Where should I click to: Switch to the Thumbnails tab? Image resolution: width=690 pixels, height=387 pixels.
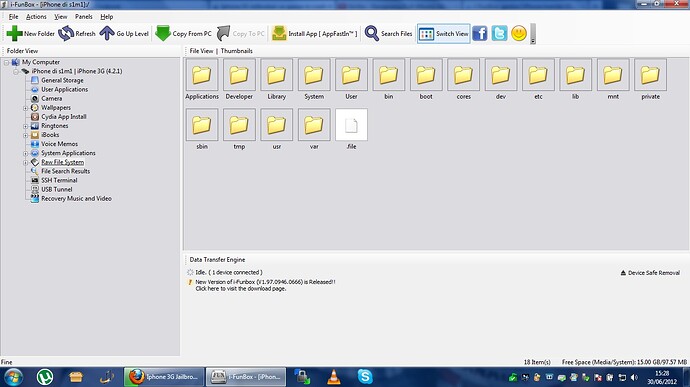click(x=237, y=51)
